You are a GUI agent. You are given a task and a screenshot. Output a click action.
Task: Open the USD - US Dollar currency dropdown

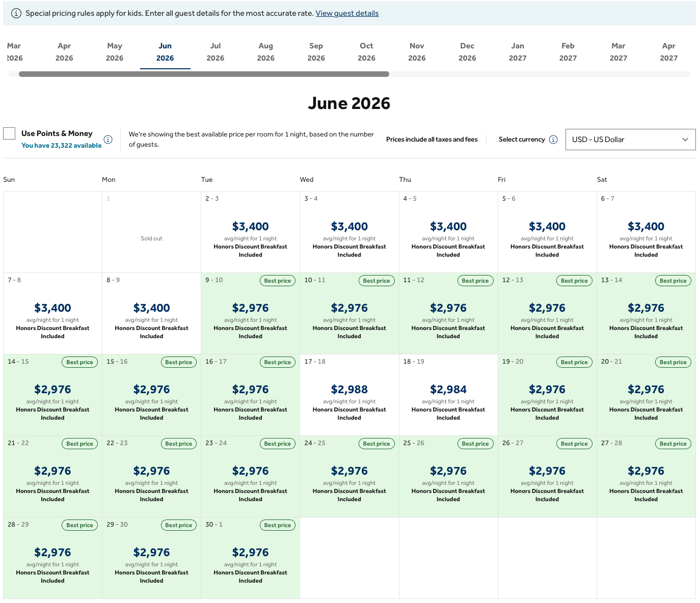[630, 140]
